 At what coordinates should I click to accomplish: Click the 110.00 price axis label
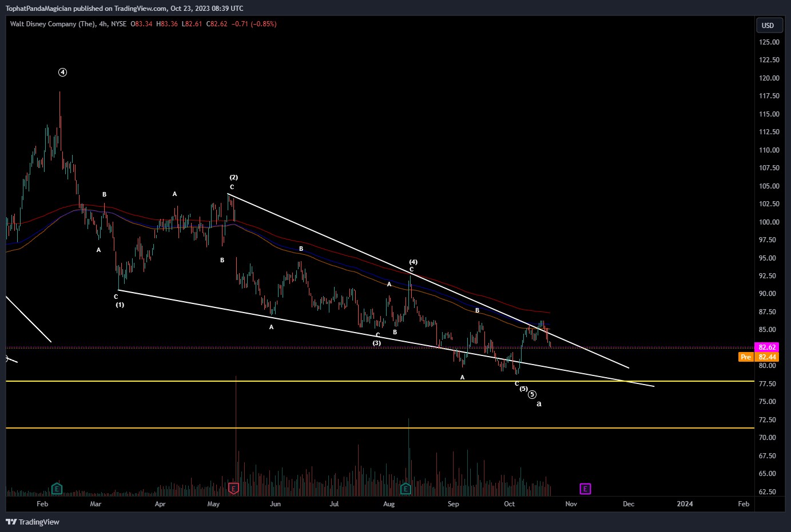[x=769, y=150]
